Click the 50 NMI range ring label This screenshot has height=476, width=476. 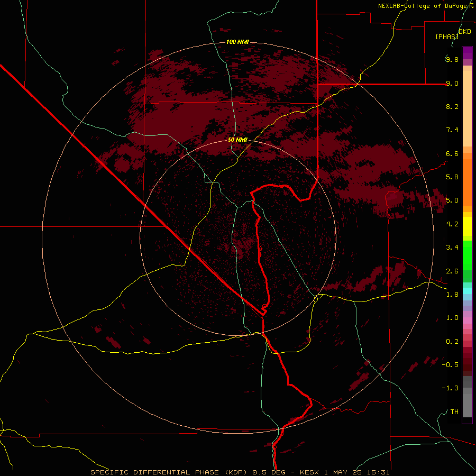[237, 140]
